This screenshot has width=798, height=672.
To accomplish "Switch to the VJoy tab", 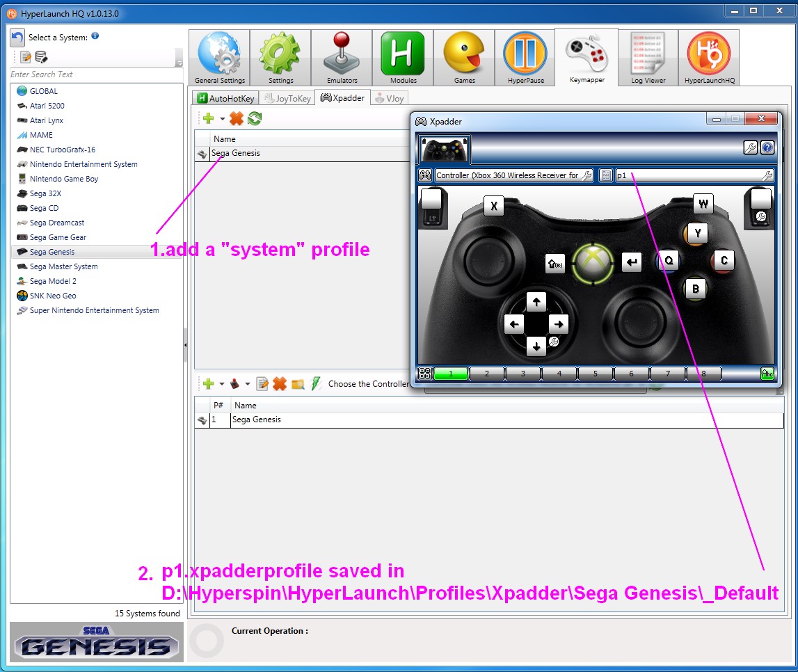I will (x=390, y=98).
